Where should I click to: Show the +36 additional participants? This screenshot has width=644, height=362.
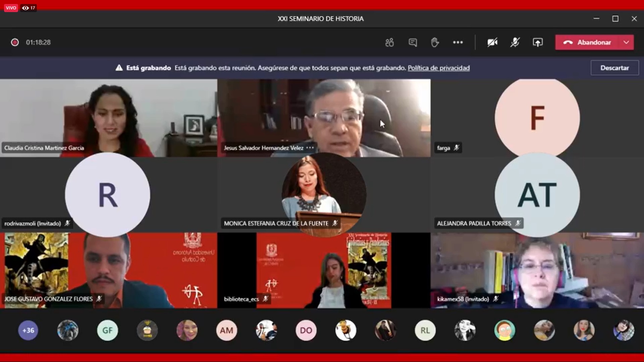(x=28, y=330)
